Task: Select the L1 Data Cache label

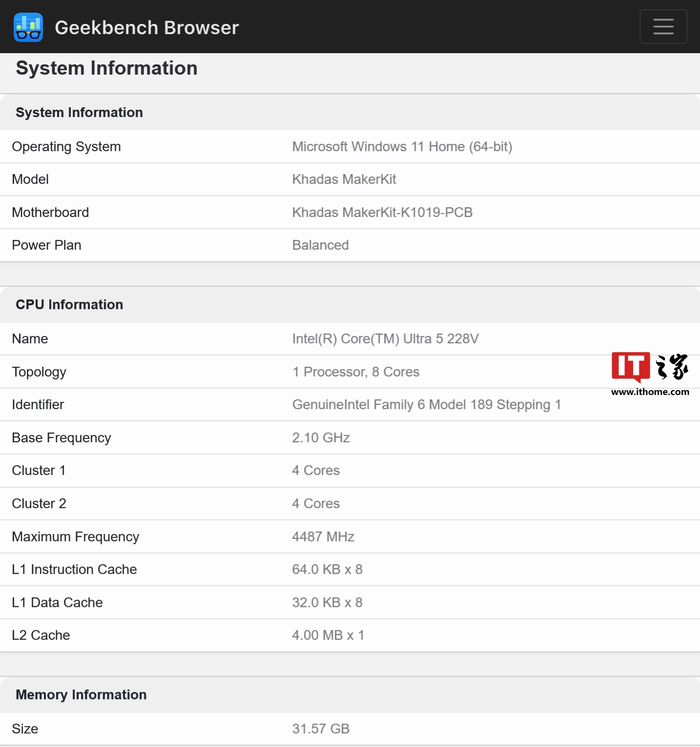Action: tap(58, 603)
